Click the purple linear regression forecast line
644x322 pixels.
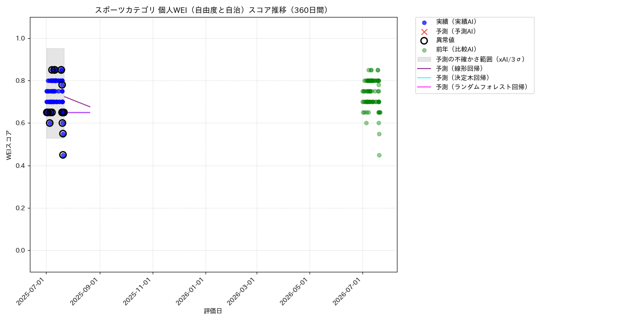[77, 102]
